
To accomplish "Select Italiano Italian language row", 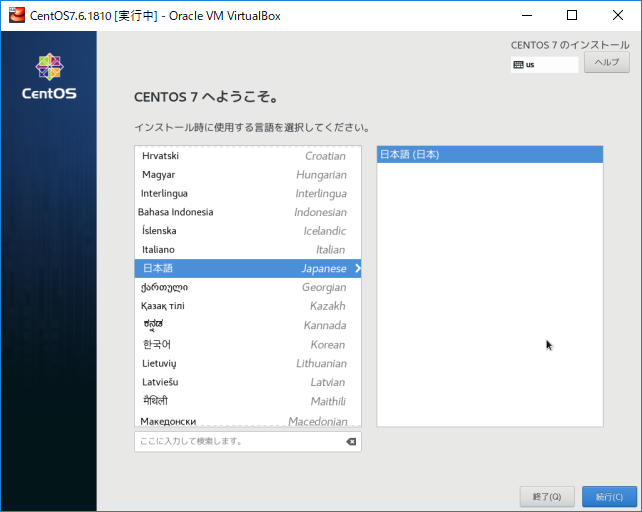I will [x=248, y=249].
